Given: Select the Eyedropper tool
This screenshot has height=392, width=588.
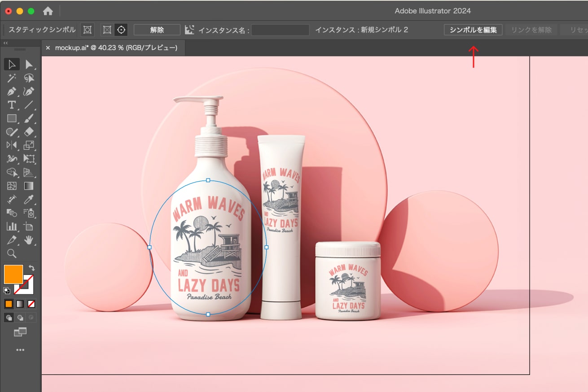Looking at the screenshot, I should [x=29, y=199].
